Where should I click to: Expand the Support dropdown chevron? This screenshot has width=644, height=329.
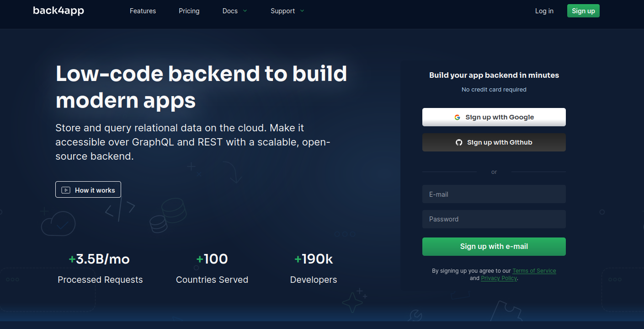(302, 11)
